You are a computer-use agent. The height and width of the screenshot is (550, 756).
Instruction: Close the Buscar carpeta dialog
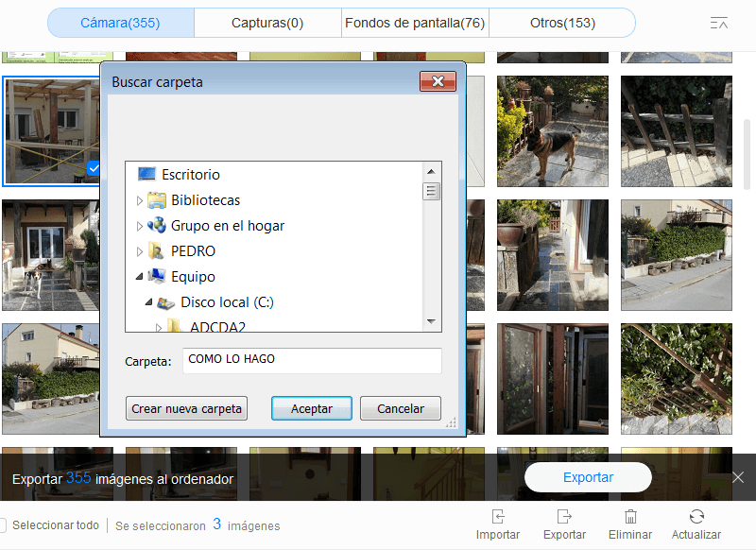[x=438, y=81]
